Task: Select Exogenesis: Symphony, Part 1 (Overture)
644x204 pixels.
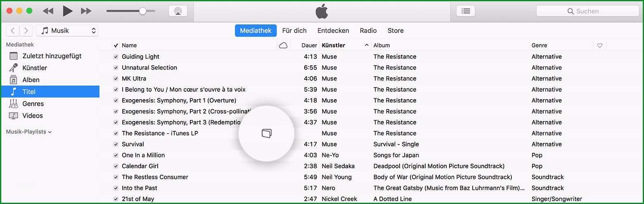Action: coord(179,100)
